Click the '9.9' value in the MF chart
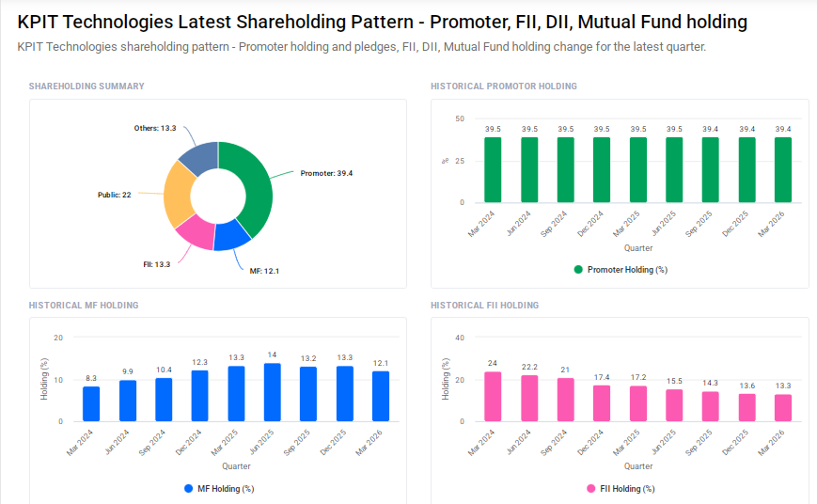This screenshot has width=817, height=504. (128, 371)
